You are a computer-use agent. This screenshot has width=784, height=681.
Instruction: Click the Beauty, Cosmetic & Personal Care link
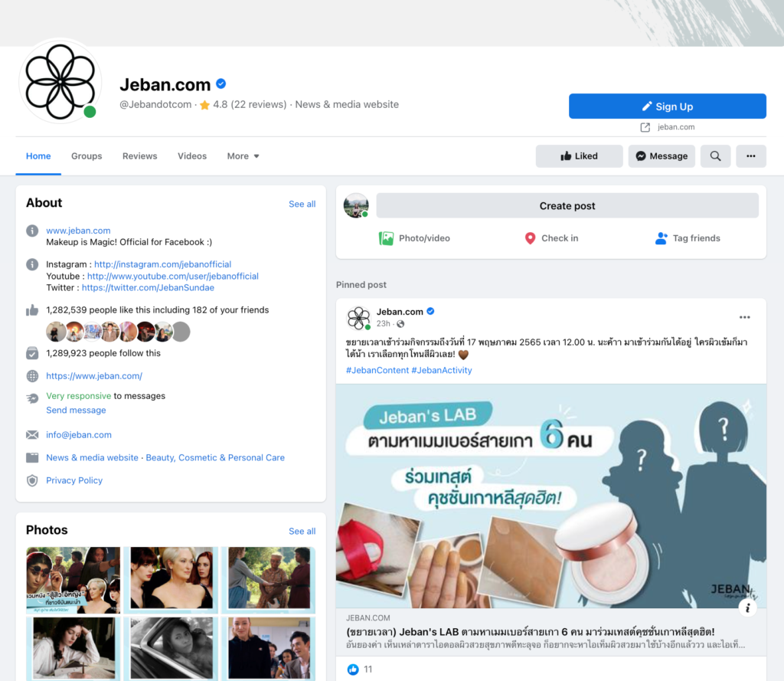point(215,457)
